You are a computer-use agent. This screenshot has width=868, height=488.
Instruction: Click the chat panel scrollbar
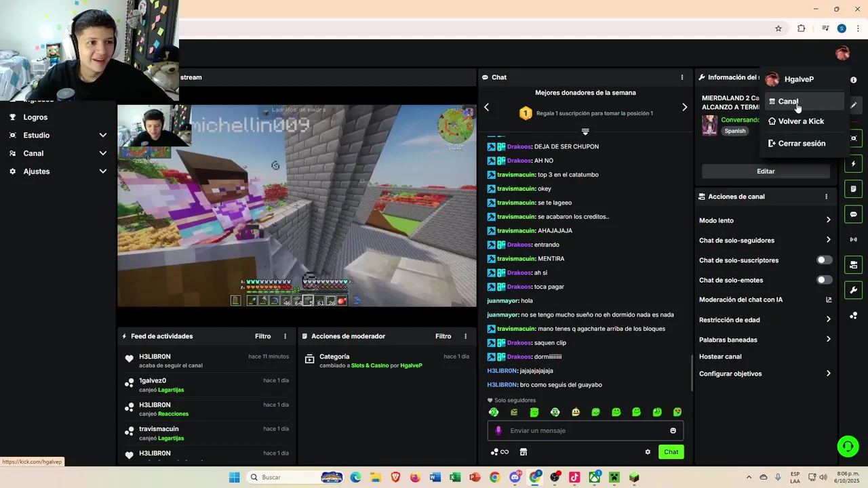pos(692,373)
